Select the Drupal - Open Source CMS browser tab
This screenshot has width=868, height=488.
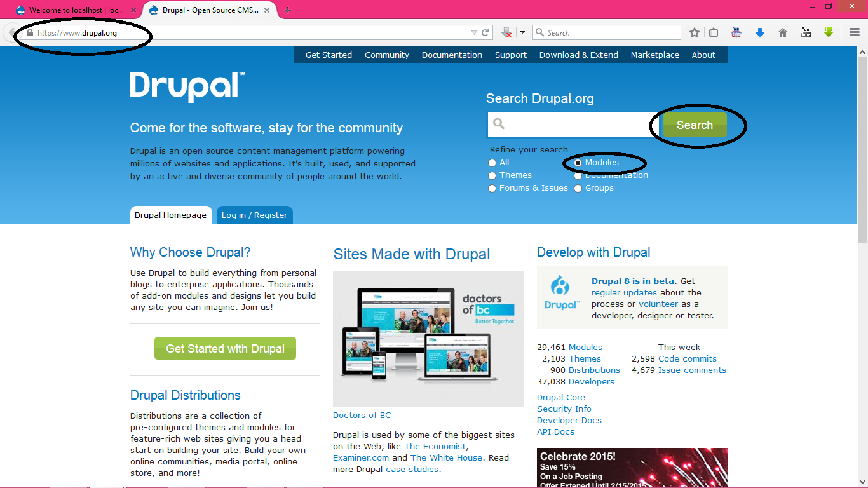click(x=210, y=10)
